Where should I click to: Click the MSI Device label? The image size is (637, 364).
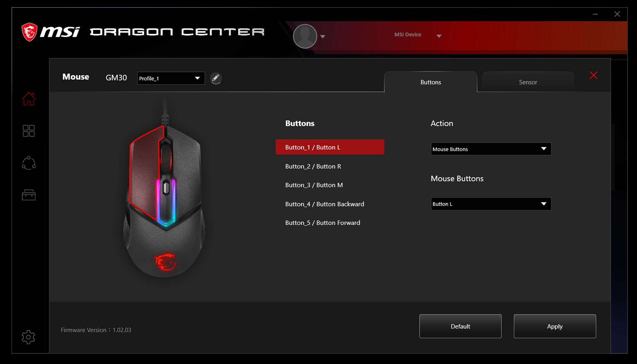pos(408,34)
